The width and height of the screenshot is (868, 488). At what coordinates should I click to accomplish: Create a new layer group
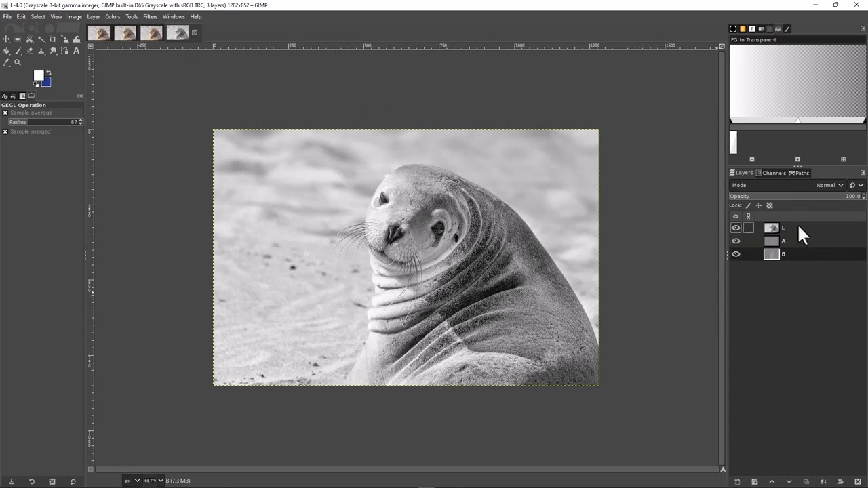[x=755, y=482]
